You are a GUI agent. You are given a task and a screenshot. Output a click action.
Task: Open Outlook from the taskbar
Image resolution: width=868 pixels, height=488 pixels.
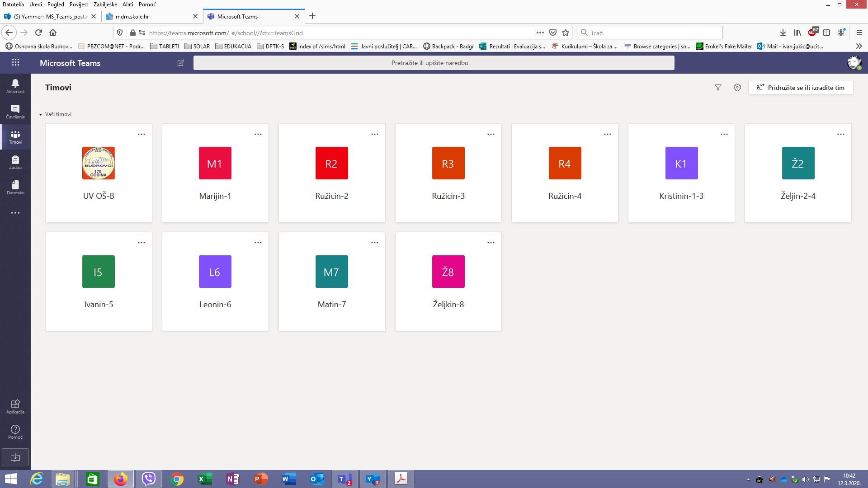tap(317, 479)
